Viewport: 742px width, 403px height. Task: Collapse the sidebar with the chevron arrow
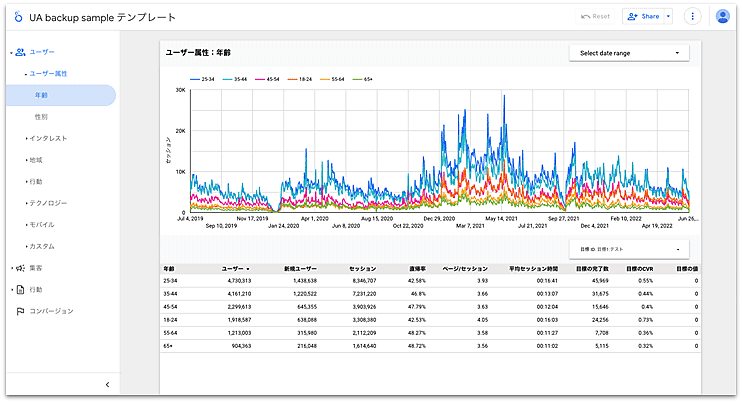point(107,384)
